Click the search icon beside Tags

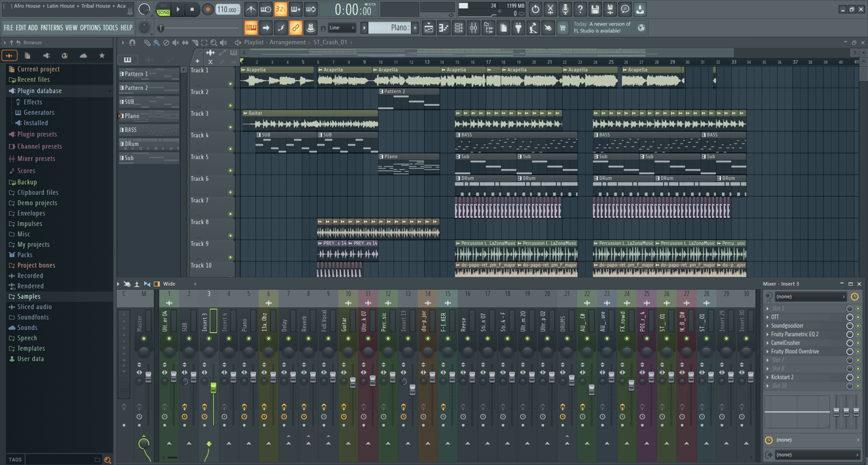107,460
